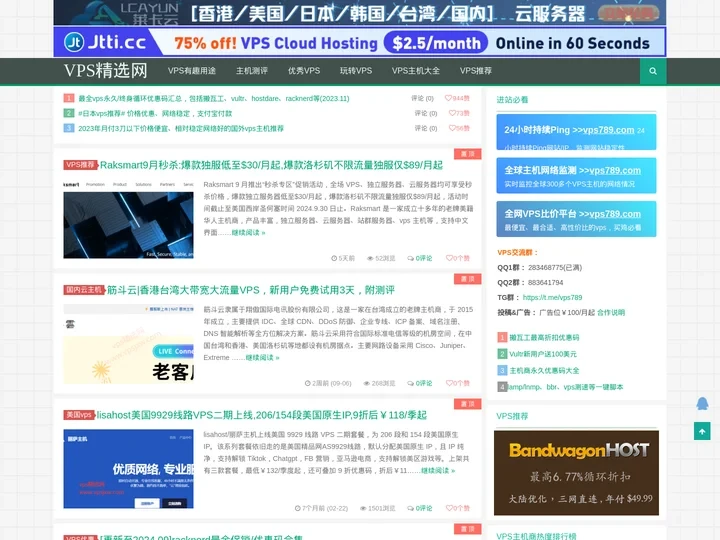The width and height of the screenshot is (720, 540).
Task: Click the Jtti.cc VPS hosting banner
Action: tap(360, 42)
